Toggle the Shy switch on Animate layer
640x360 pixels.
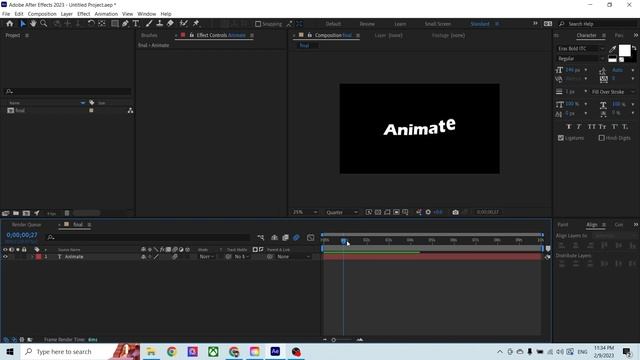coord(143,257)
